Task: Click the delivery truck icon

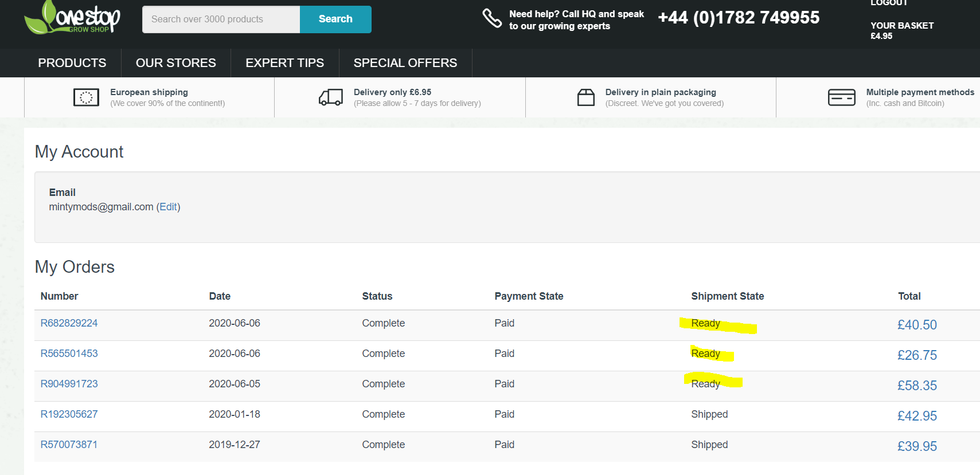Action: coord(331,97)
